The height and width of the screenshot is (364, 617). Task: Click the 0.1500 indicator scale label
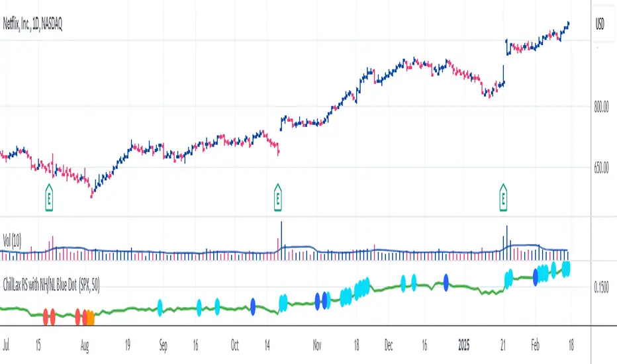(601, 288)
